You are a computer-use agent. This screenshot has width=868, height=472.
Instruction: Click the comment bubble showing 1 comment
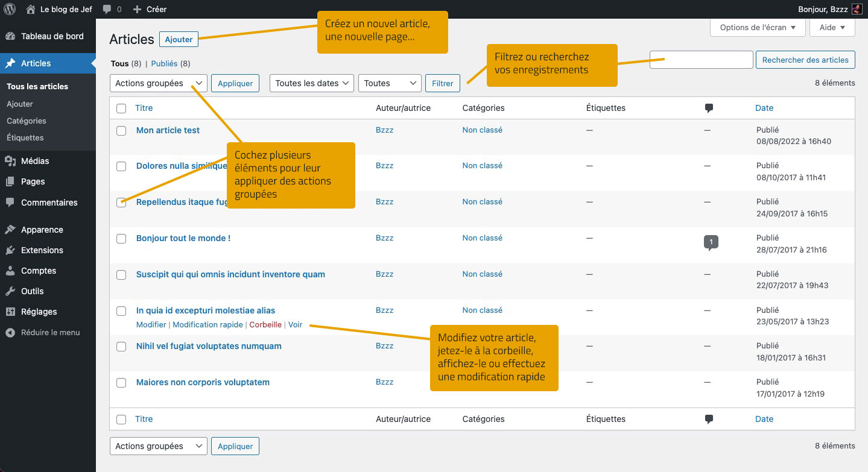coord(711,242)
